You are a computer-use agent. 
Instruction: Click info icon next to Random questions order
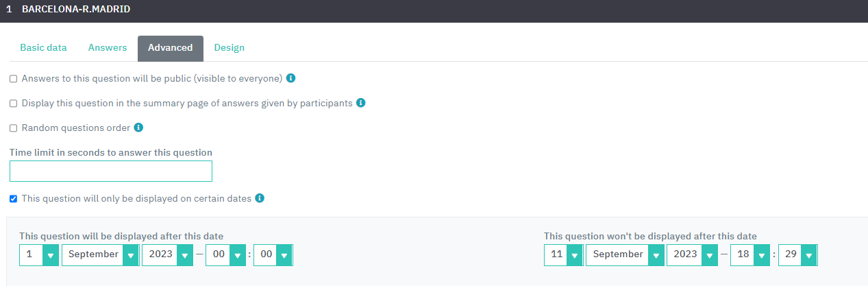click(138, 128)
